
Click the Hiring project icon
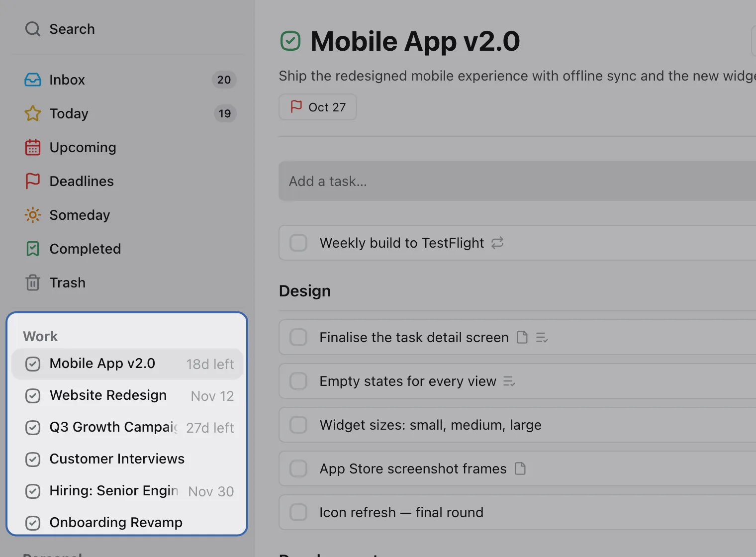[x=33, y=491]
